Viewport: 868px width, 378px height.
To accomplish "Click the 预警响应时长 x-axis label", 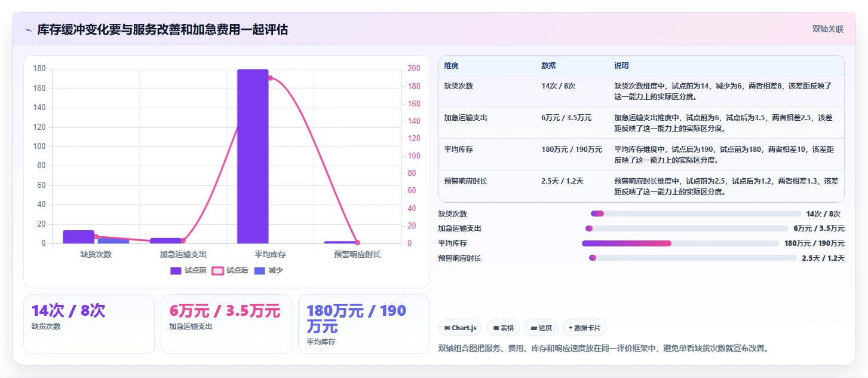I will click(x=357, y=254).
